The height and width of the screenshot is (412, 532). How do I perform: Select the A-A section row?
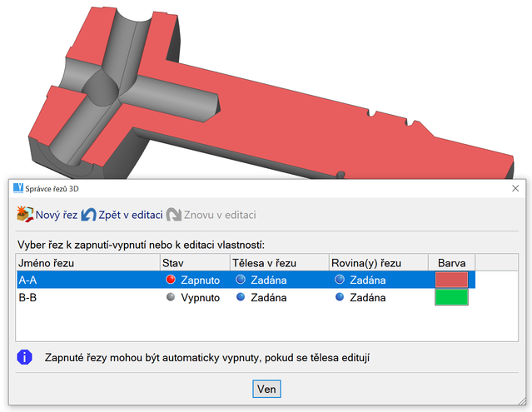83,280
